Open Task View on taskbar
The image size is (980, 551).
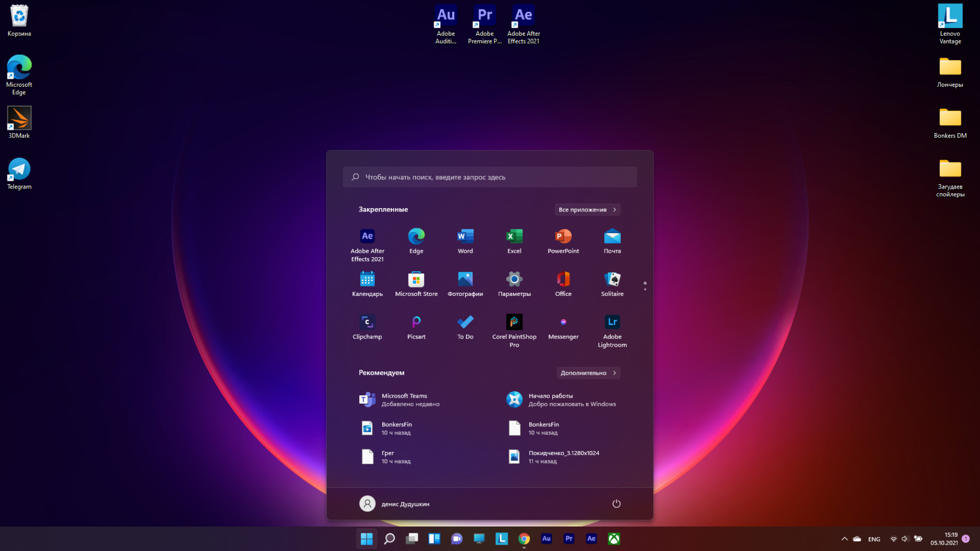pos(412,539)
